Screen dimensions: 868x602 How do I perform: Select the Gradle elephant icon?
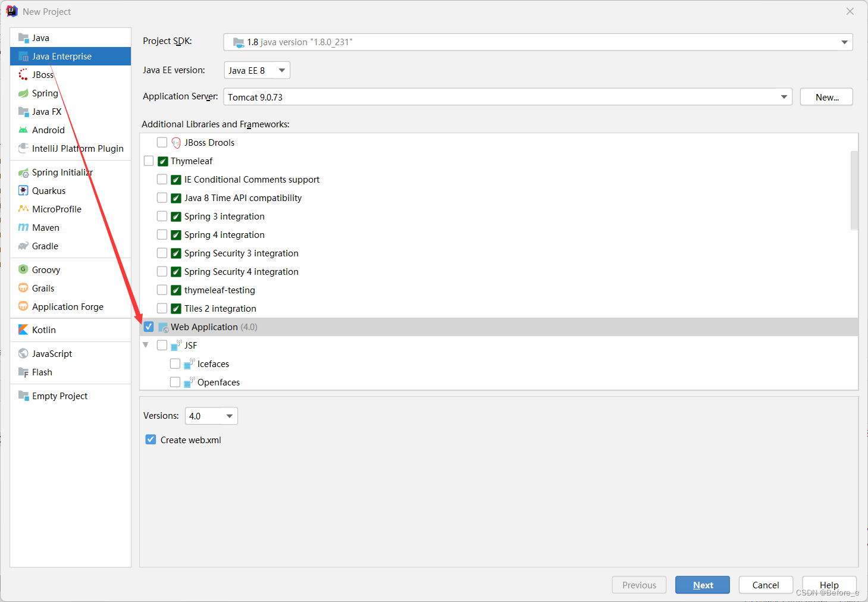click(23, 246)
